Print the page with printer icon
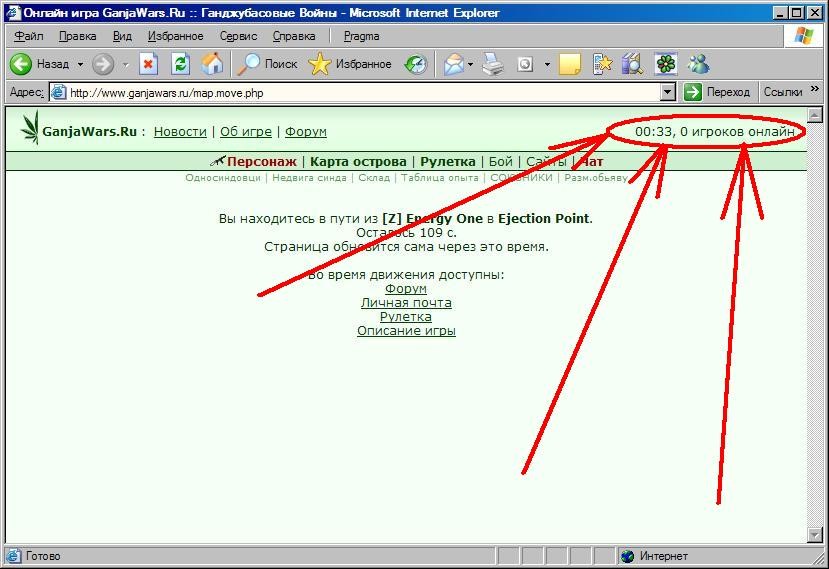The image size is (829, 569). click(x=493, y=65)
